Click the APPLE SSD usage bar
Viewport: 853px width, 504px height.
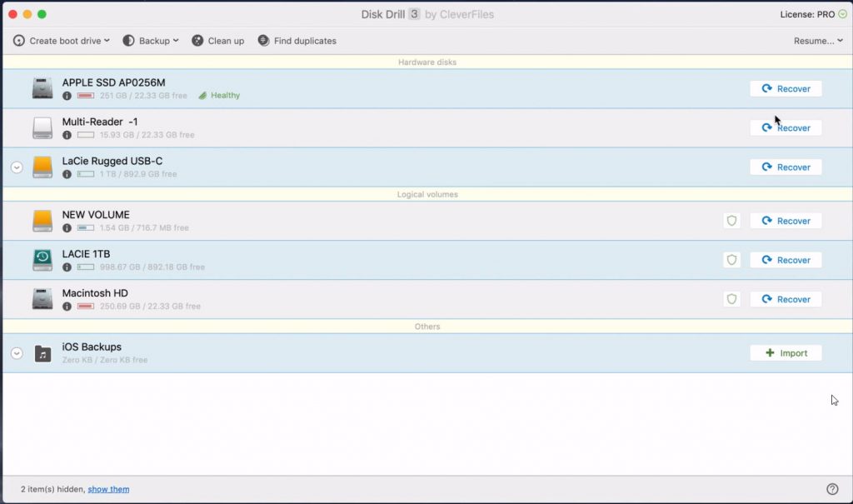click(x=86, y=96)
